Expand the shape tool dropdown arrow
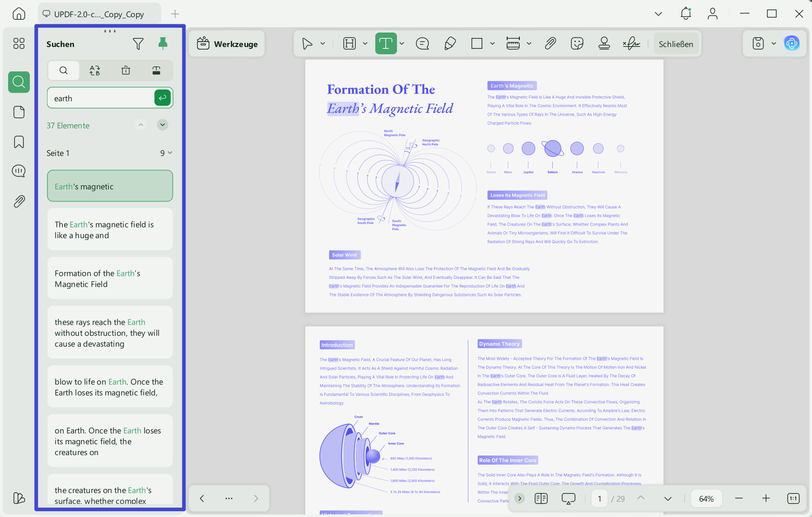Screen dimensions: 812x517 coord(493,44)
